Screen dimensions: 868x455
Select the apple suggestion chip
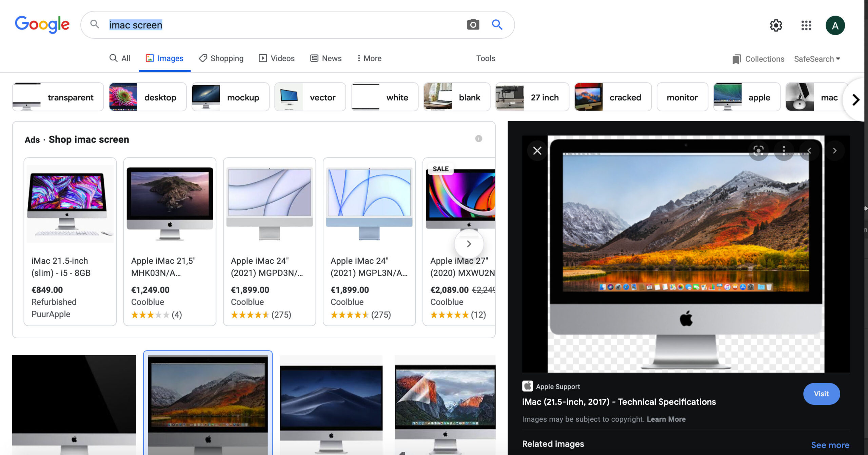[747, 97]
